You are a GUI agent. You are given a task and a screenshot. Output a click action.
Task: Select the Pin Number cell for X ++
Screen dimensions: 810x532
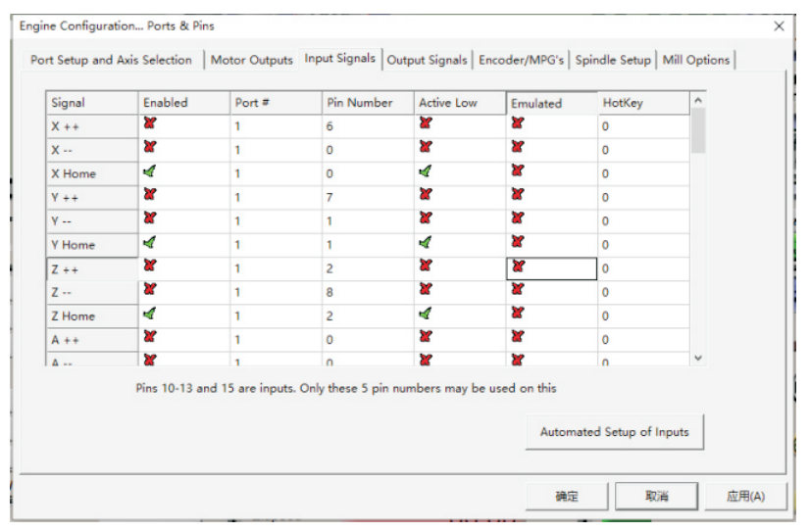pos(368,126)
